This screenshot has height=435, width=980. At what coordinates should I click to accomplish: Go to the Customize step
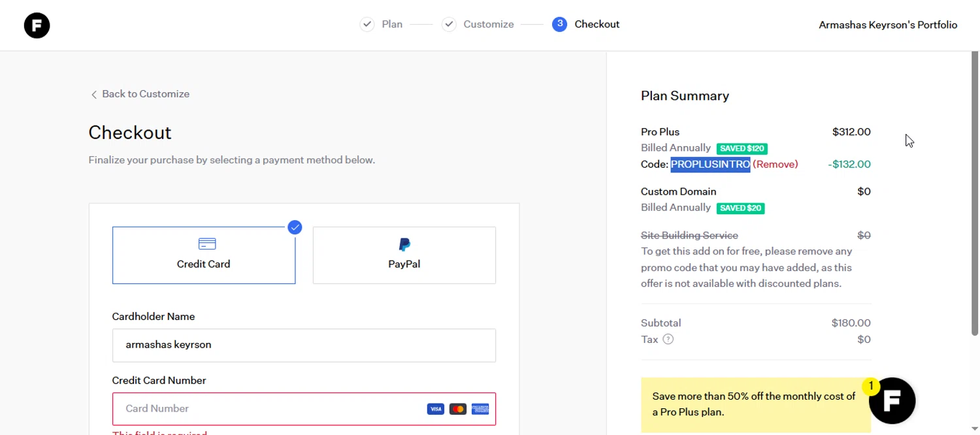489,24
